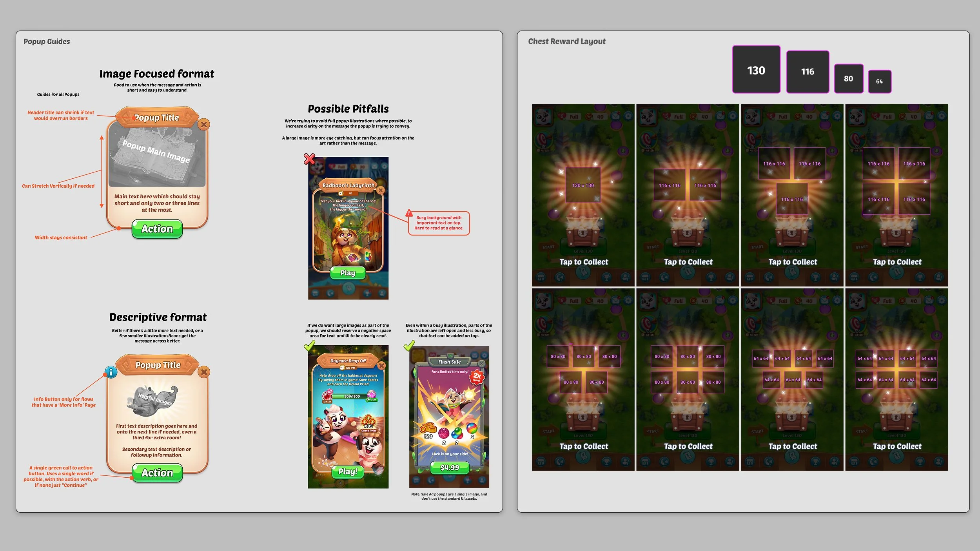Click the close X on Daycare Drop Off popup
980x551 pixels.
(381, 366)
